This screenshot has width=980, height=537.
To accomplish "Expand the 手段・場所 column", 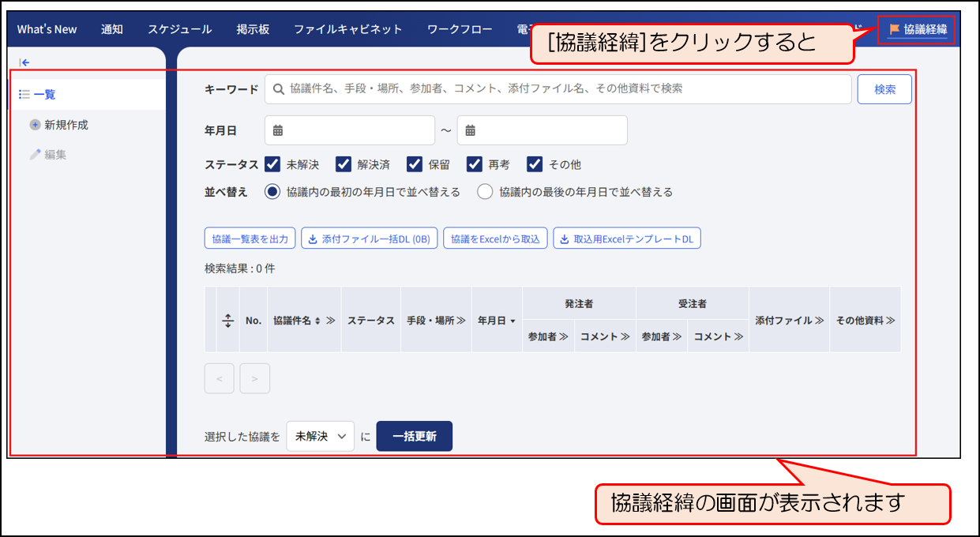I will click(460, 321).
